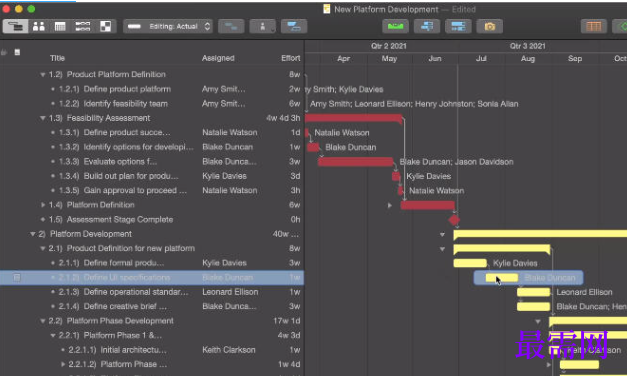Click the Qtr 2 2021 timeline header
Image resolution: width=627 pixels, height=376 pixels.
click(389, 46)
